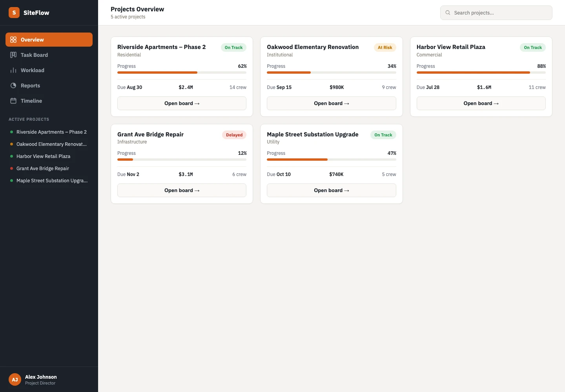Click On Track badge on Riverside card
Screen dimensions: 565x392
[x=233, y=47]
